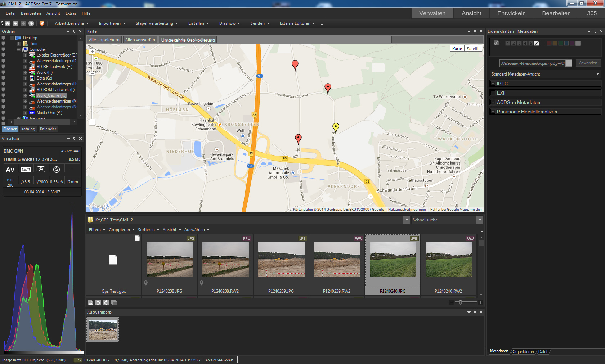Click the AWB white balance icon
This screenshot has width=605, height=364.
coord(26,170)
